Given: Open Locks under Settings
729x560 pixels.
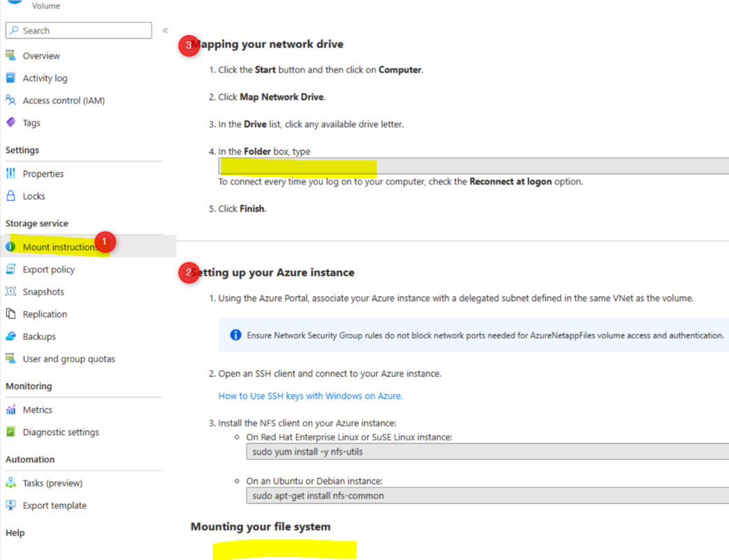Looking at the screenshot, I should [x=34, y=196].
